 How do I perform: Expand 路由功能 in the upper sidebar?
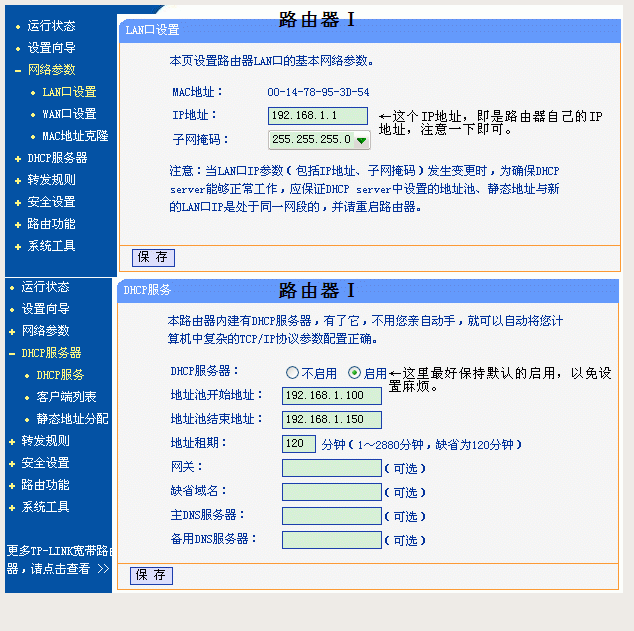click(51, 224)
